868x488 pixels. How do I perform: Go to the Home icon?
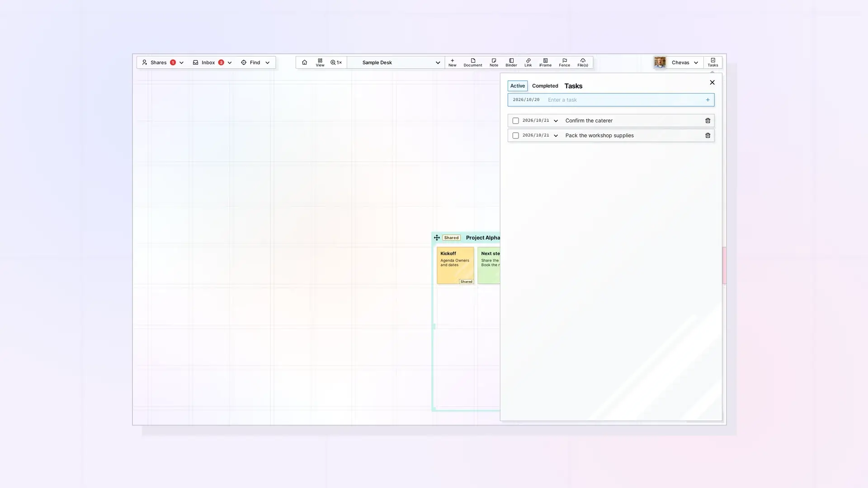point(304,62)
